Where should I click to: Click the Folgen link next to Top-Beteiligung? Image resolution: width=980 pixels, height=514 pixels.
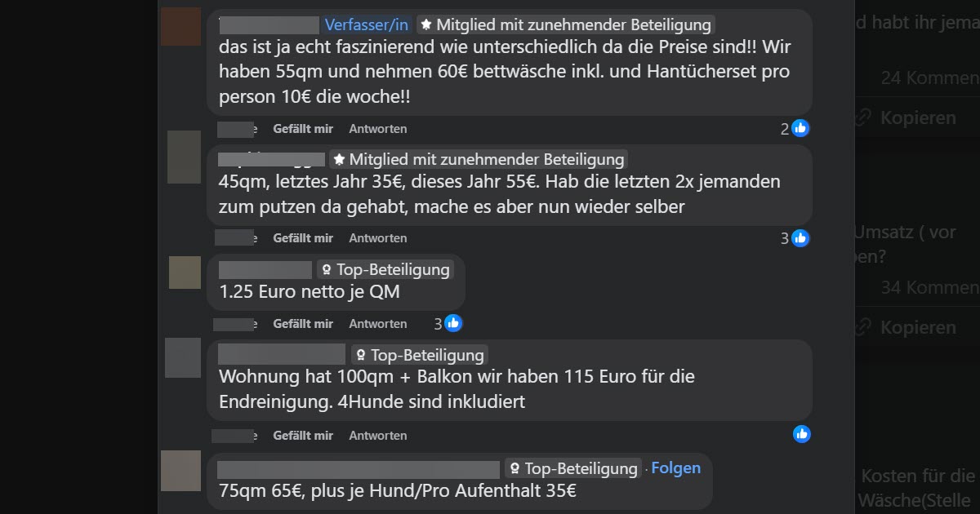pyautogui.click(x=676, y=467)
